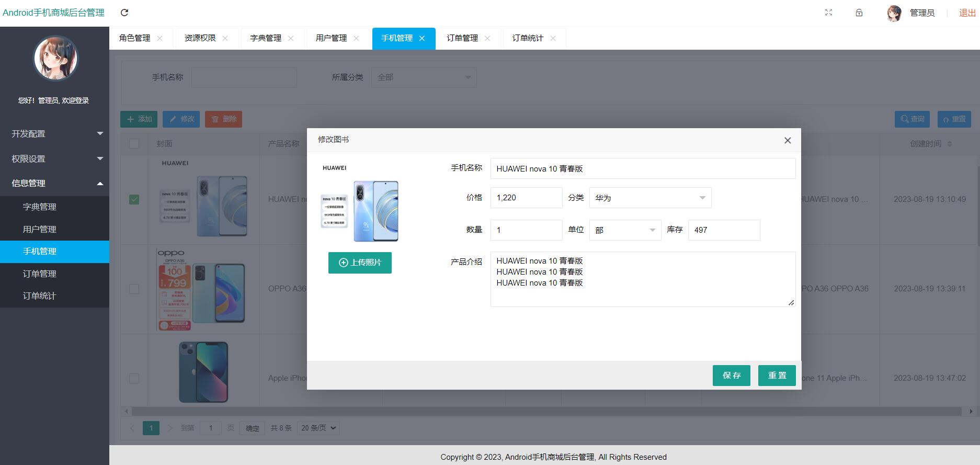Expand the 开发配置 sidebar menu

pyautogui.click(x=54, y=134)
